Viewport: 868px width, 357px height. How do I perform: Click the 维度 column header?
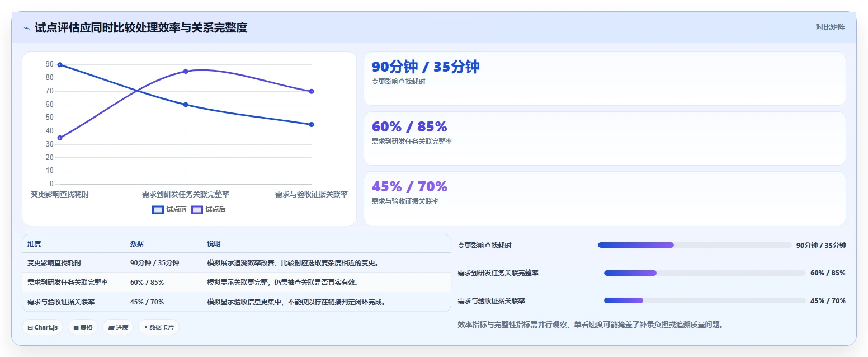tap(34, 244)
